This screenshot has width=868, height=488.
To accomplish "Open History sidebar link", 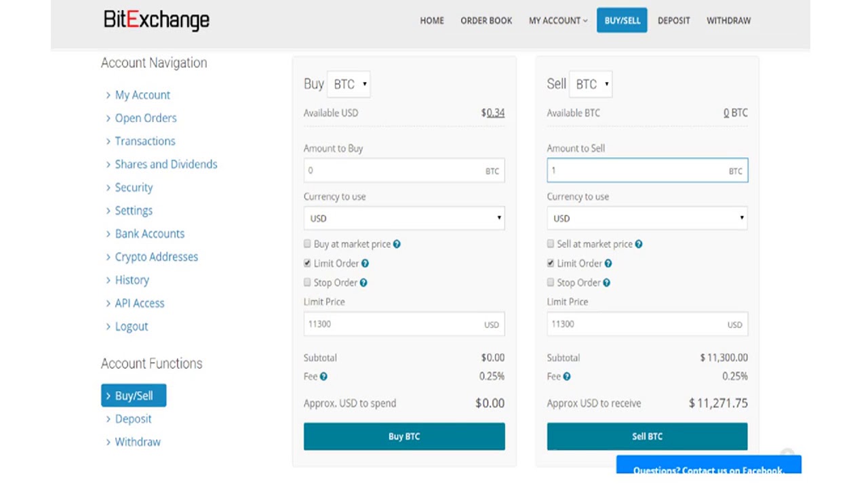I will tap(131, 280).
